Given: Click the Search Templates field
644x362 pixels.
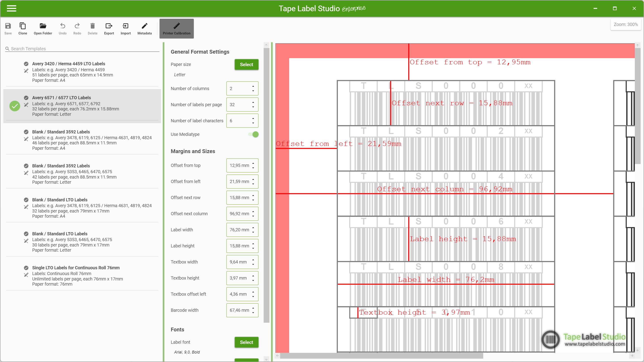Looking at the screenshot, I should click(x=82, y=48).
